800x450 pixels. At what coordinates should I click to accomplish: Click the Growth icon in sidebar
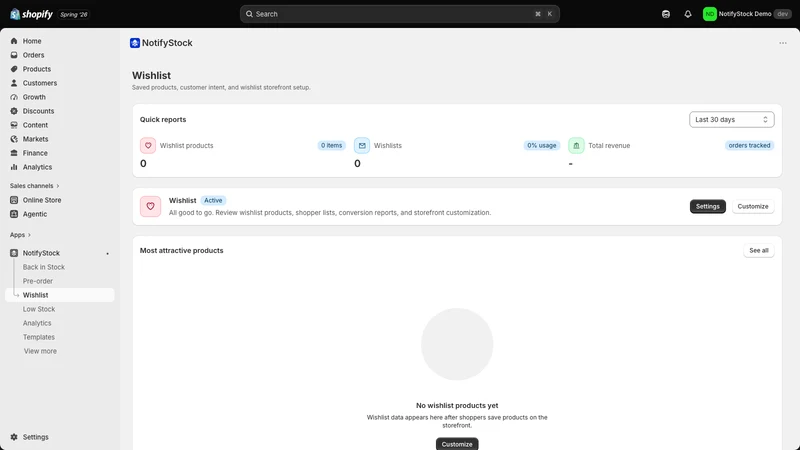pos(14,97)
